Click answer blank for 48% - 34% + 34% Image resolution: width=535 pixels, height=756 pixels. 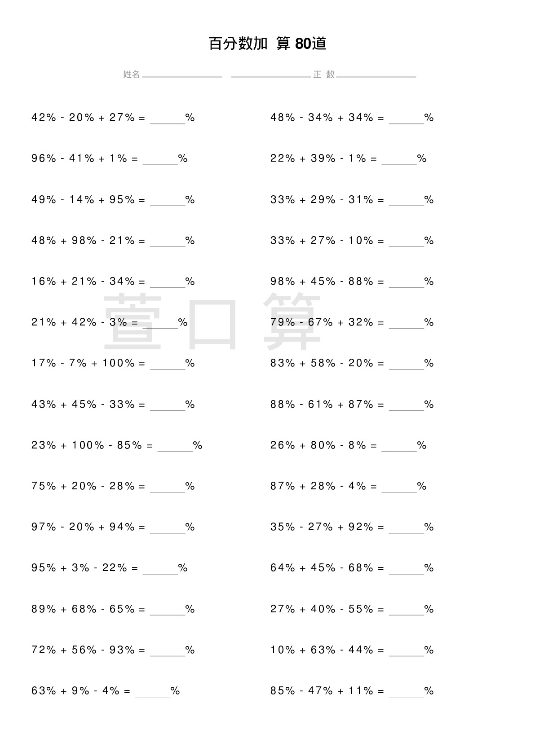pos(407,119)
